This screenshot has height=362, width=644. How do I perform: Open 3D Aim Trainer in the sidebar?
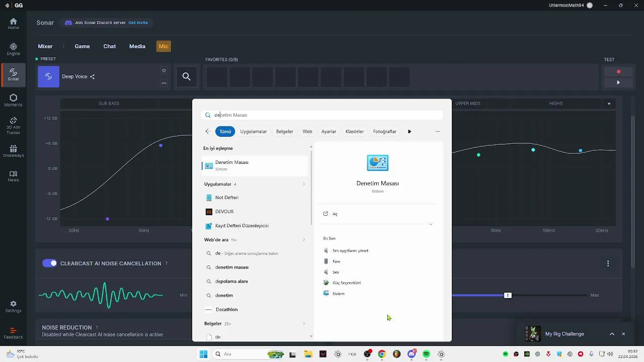pyautogui.click(x=13, y=126)
